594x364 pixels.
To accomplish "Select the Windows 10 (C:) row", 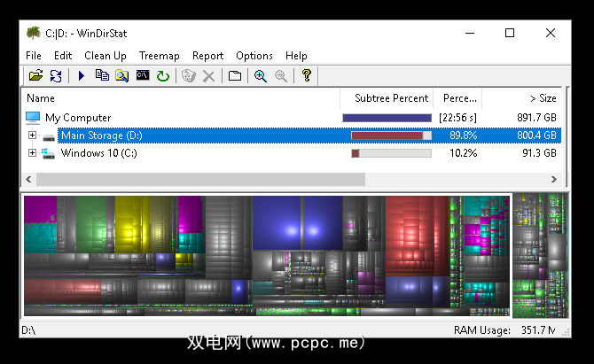I will point(292,153).
